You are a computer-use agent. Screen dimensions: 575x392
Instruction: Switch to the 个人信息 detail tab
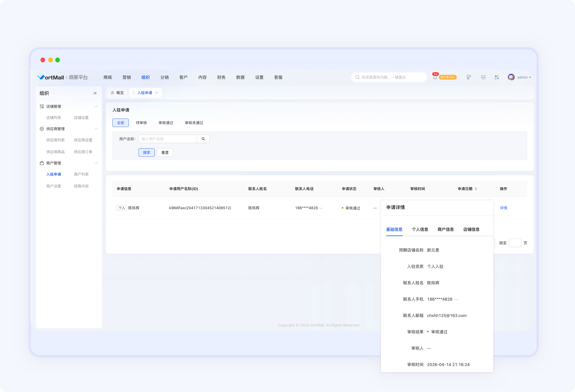tap(420, 229)
